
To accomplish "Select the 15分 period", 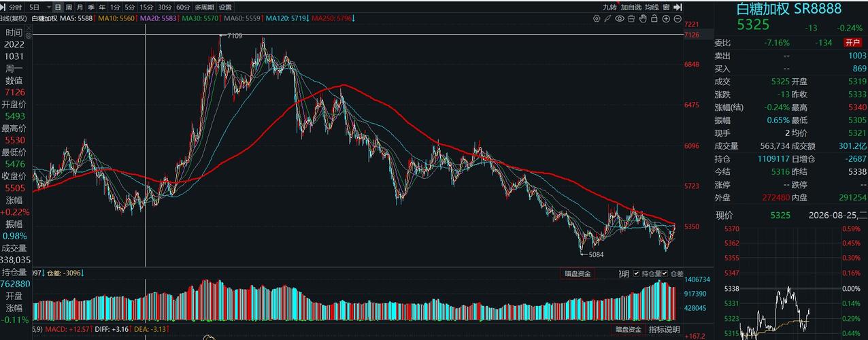I will (x=146, y=7).
